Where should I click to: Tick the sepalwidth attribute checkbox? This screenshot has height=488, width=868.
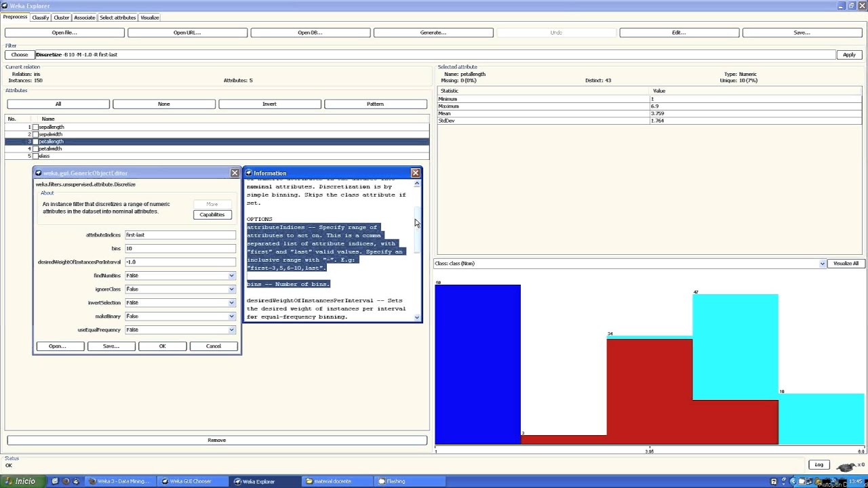pyautogui.click(x=36, y=134)
